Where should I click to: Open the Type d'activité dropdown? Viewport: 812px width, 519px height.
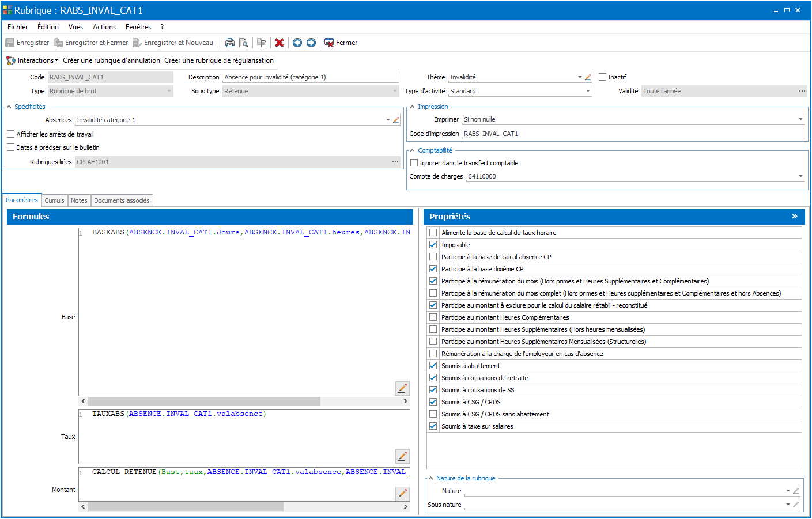pos(588,91)
